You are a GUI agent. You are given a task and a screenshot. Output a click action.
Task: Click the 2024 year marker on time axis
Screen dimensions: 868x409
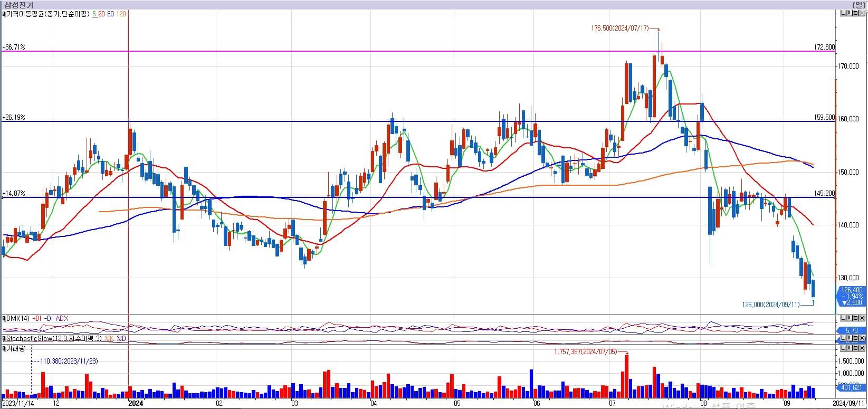click(x=136, y=404)
